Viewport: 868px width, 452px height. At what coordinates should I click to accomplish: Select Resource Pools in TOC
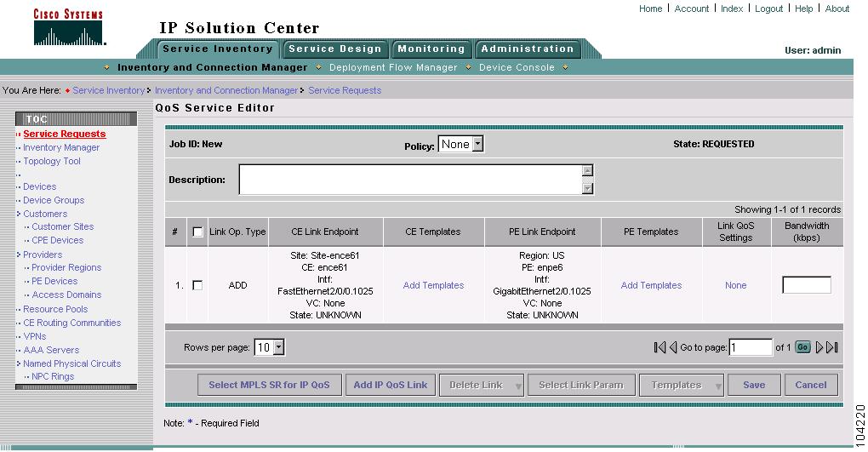(x=55, y=309)
